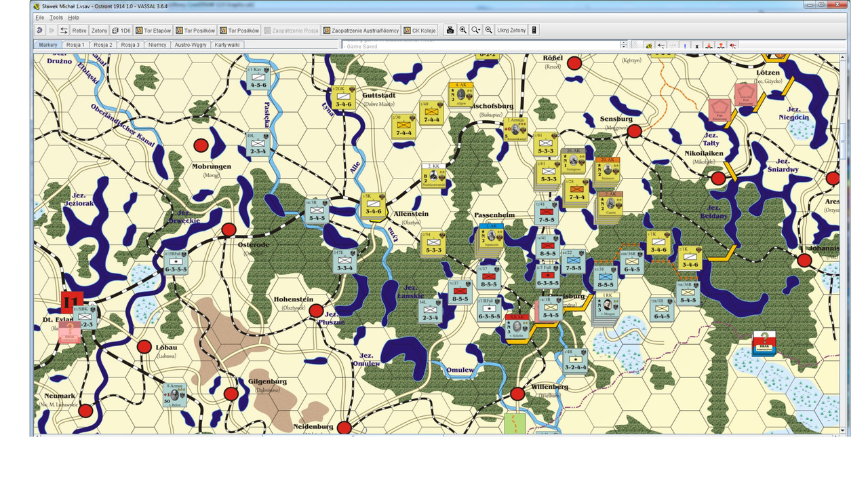
Task: Click the Sensburg town label on map
Action: point(616,119)
